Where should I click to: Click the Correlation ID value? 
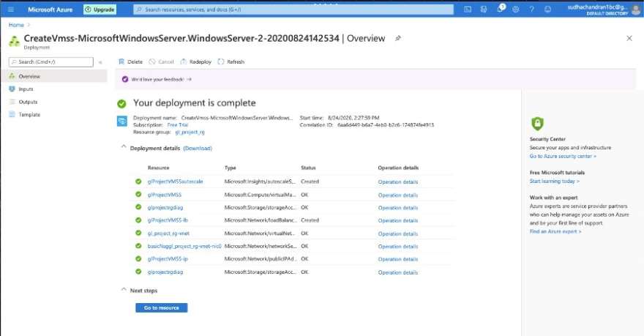[x=386, y=125]
